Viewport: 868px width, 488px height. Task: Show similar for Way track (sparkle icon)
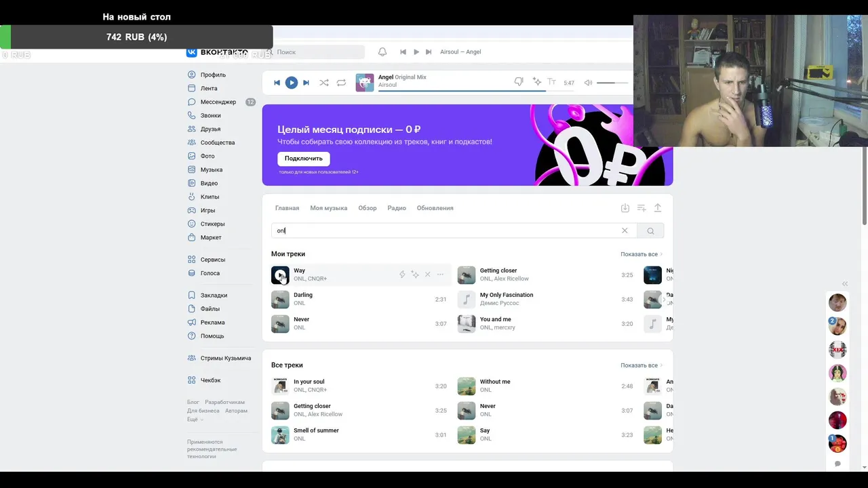[x=415, y=274]
